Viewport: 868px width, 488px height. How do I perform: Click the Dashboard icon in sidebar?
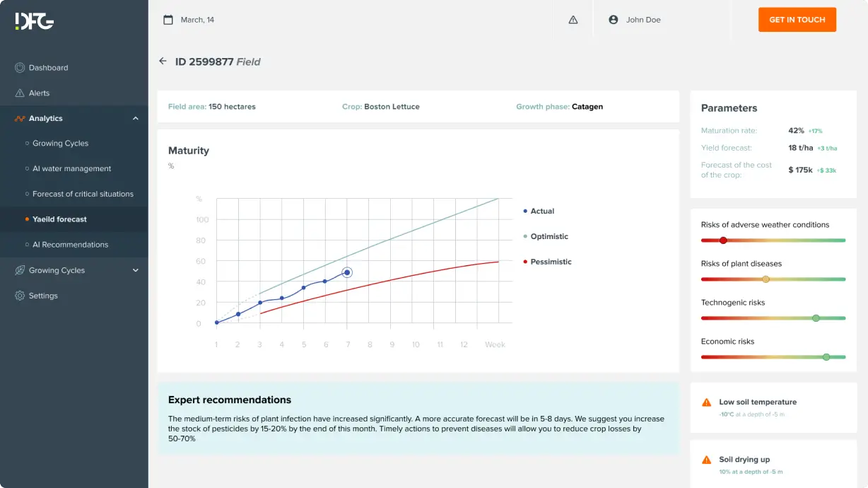(20, 68)
